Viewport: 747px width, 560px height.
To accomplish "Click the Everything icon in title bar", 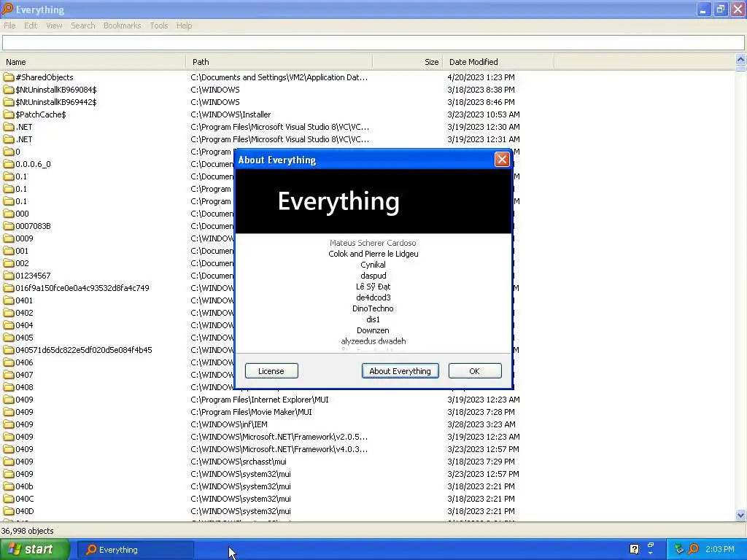I will click(7, 9).
